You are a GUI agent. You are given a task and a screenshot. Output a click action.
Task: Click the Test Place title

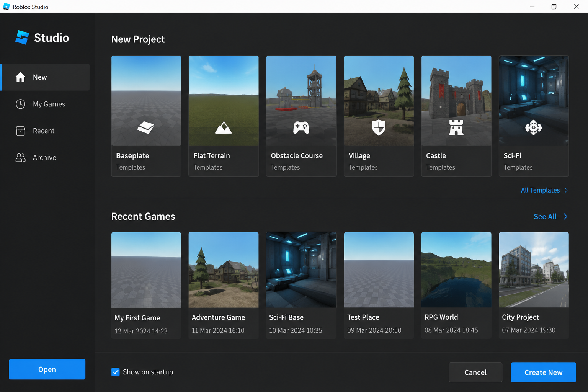tap(363, 317)
